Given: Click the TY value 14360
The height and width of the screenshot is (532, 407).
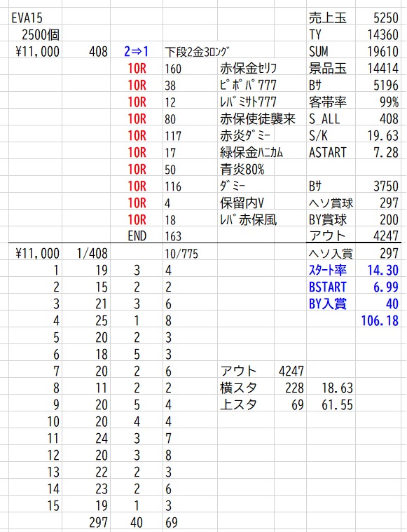Looking at the screenshot, I should (x=382, y=34).
